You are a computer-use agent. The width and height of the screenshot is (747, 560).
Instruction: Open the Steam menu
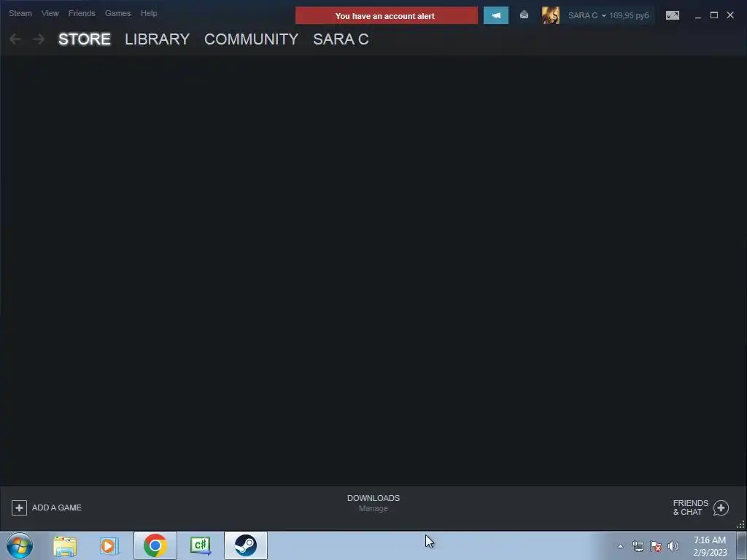point(20,13)
